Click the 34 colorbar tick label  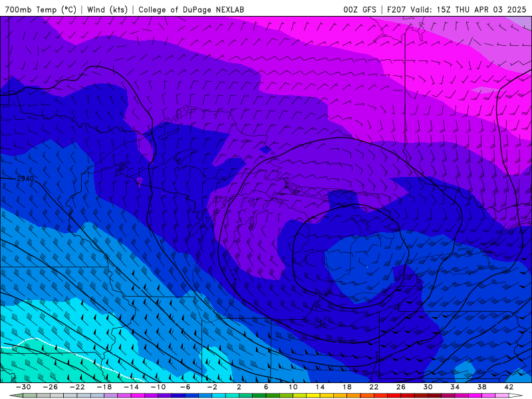[455, 387]
